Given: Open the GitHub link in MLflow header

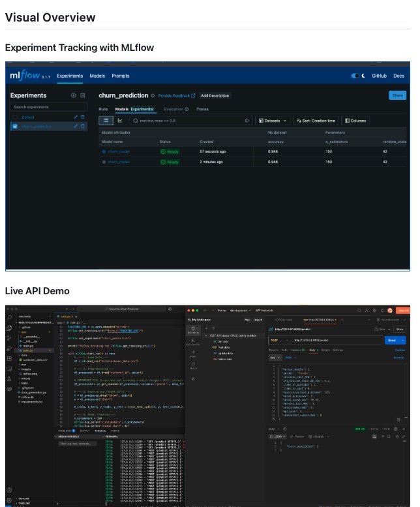Looking at the screenshot, I should 379,76.
